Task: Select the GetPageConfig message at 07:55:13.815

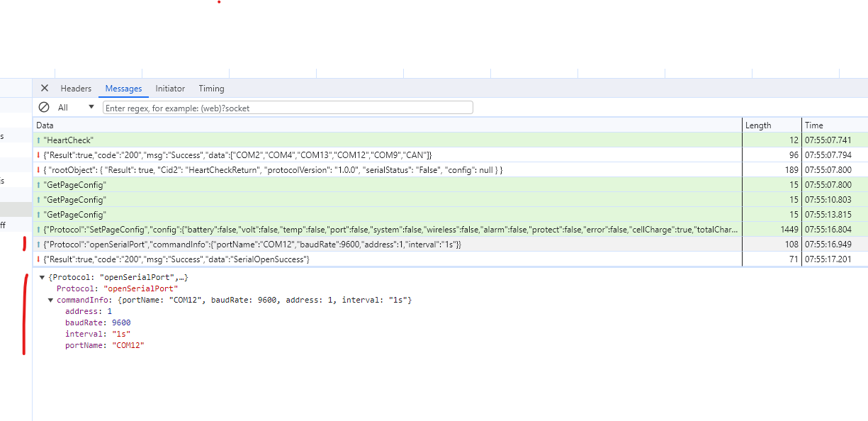Action: 450,215
